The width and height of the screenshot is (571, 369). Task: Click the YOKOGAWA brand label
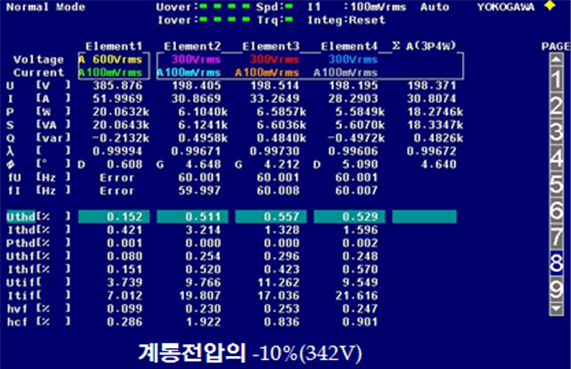coord(506,7)
